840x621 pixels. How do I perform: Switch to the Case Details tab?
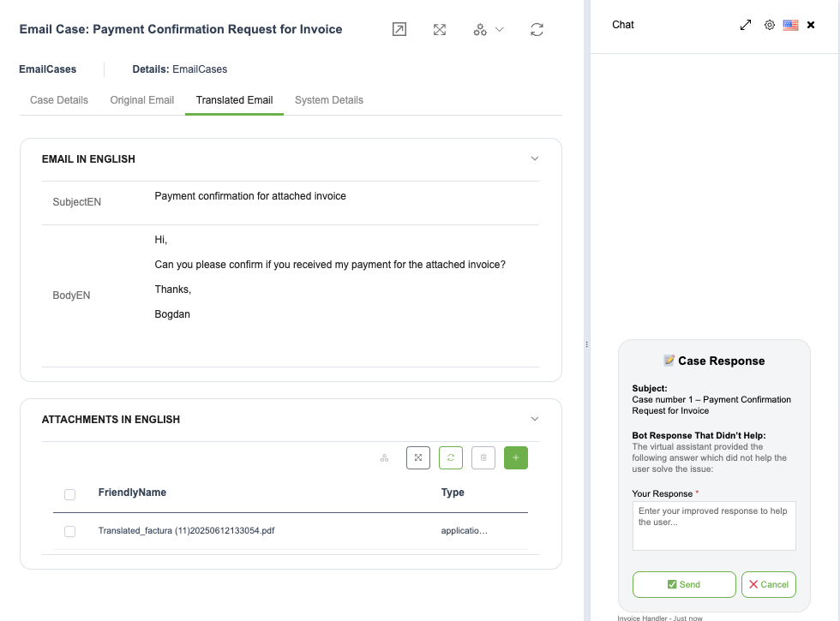pos(59,100)
